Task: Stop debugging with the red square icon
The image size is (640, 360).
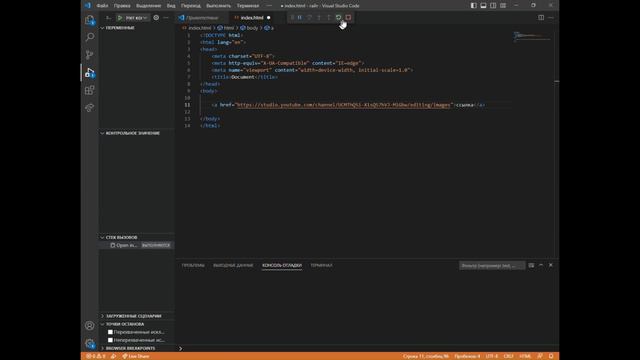Action: (348, 18)
